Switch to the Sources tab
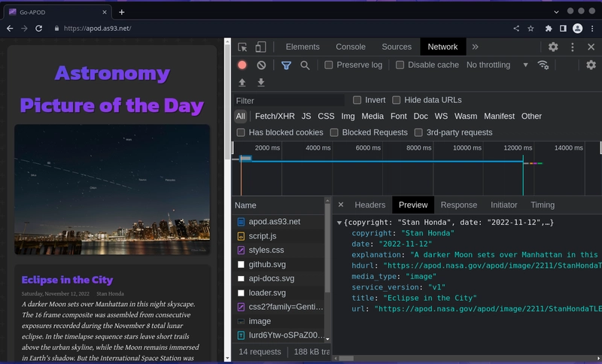The height and width of the screenshot is (364, 602). [x=397, y=47]
